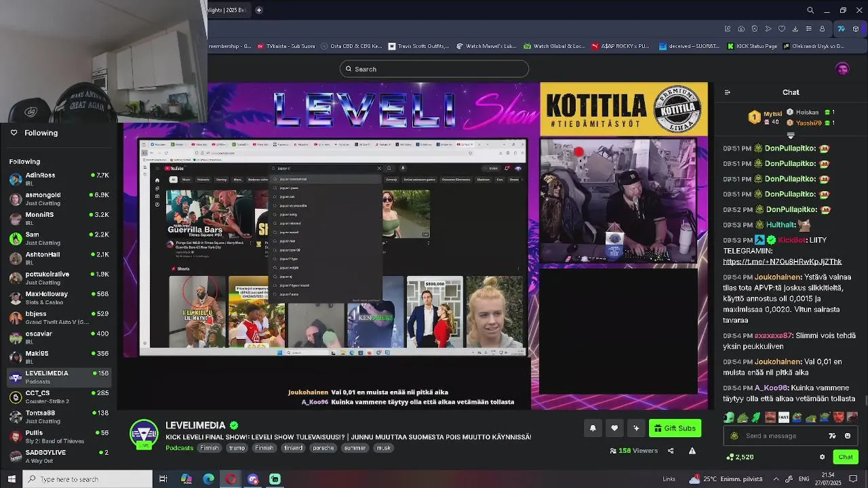Click the browser snapshot edit icon
This screenshot has height=488, width=868.
coord(727,28)
